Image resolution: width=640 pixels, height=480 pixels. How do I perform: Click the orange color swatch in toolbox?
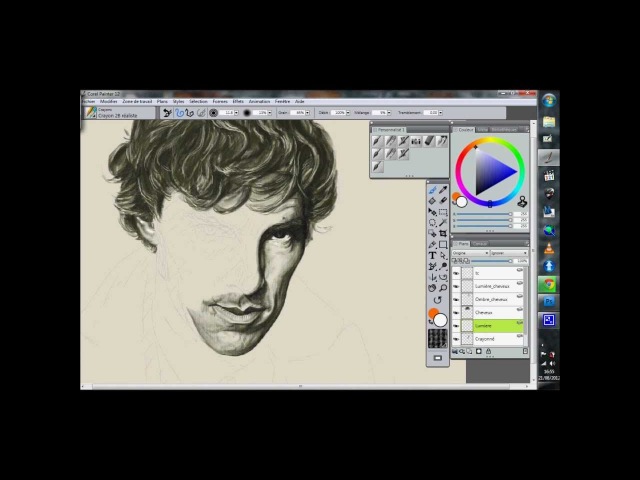tap(433, 313)
